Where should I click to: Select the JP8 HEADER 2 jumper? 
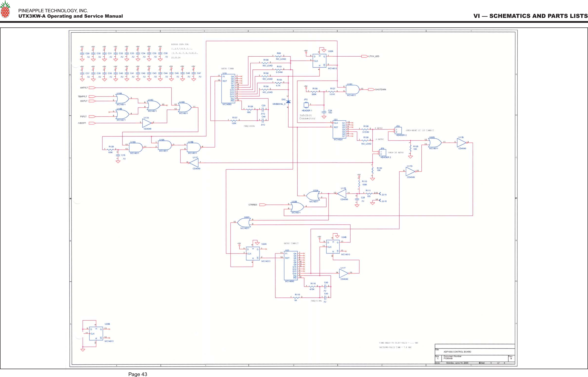point(398,131)
